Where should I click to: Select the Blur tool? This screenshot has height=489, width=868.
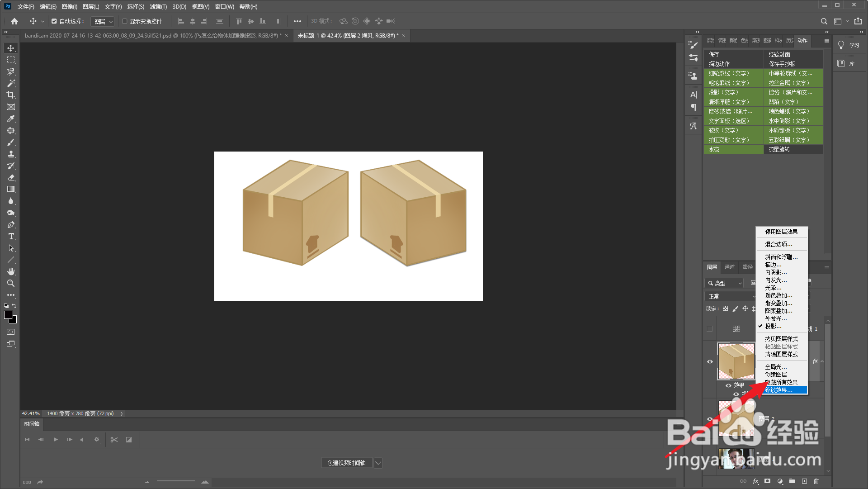coord(11,201)
